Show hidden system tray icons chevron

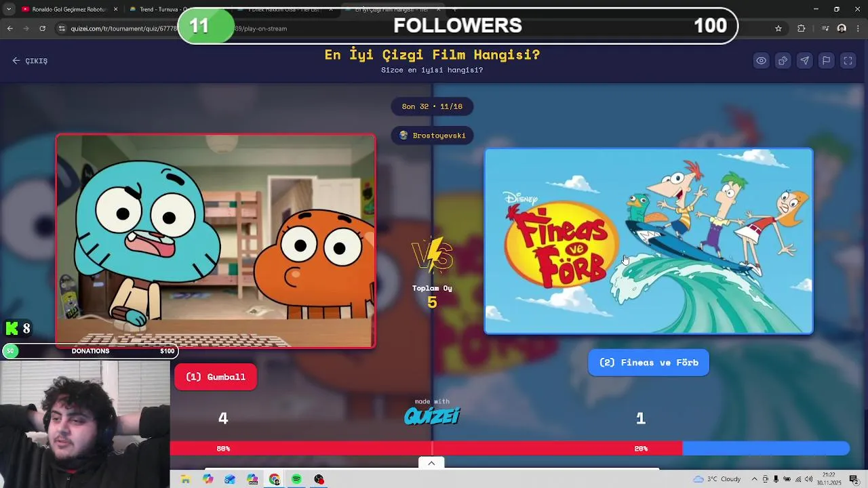coord(755,479)
